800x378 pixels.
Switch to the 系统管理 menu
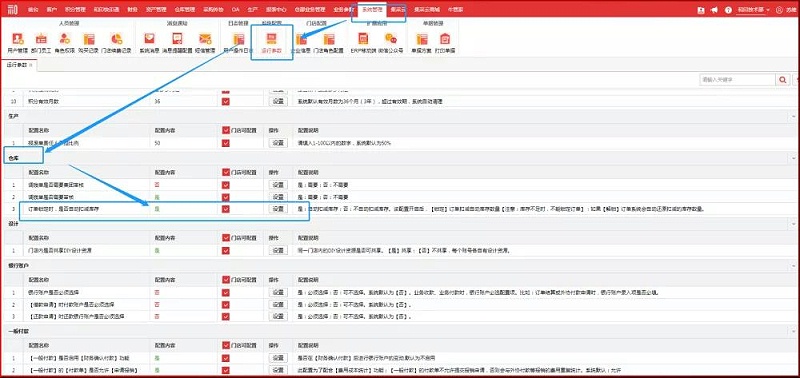(371, 10)
